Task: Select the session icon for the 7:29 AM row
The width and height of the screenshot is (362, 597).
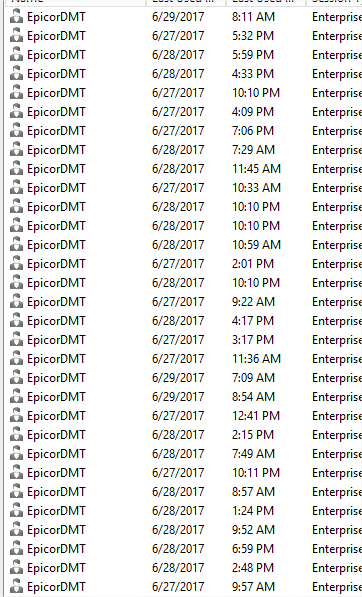Action: point(16,150)
